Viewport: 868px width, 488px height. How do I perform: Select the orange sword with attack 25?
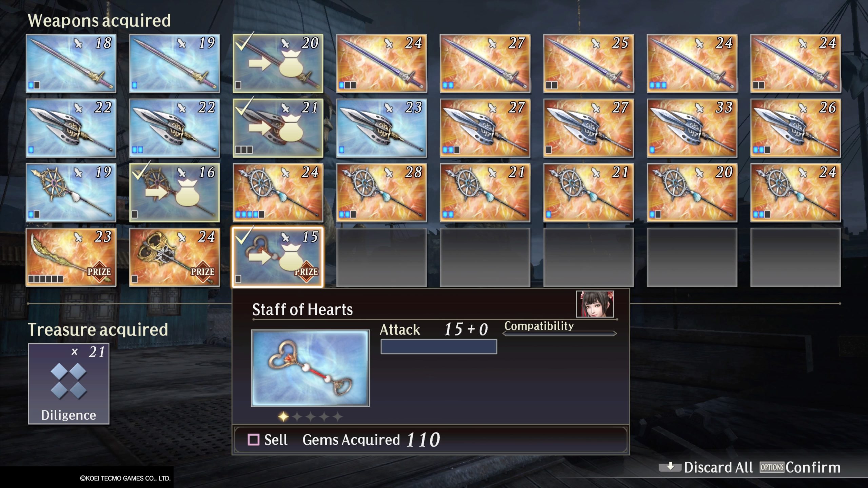(589, 63)
